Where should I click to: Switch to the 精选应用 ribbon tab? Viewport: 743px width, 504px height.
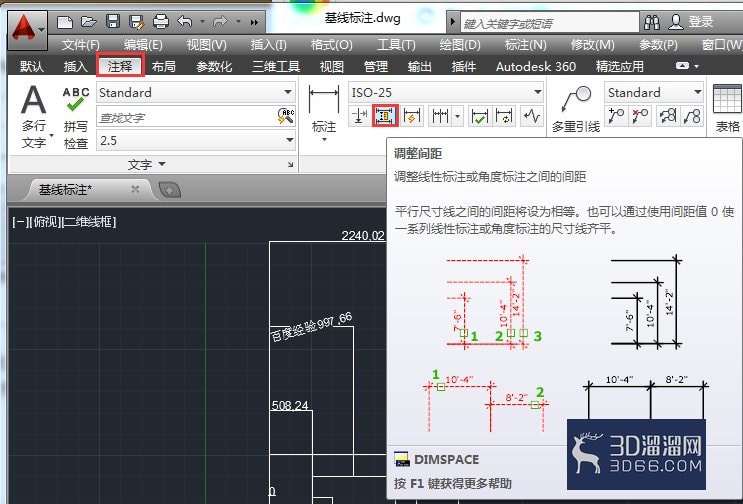620,66
